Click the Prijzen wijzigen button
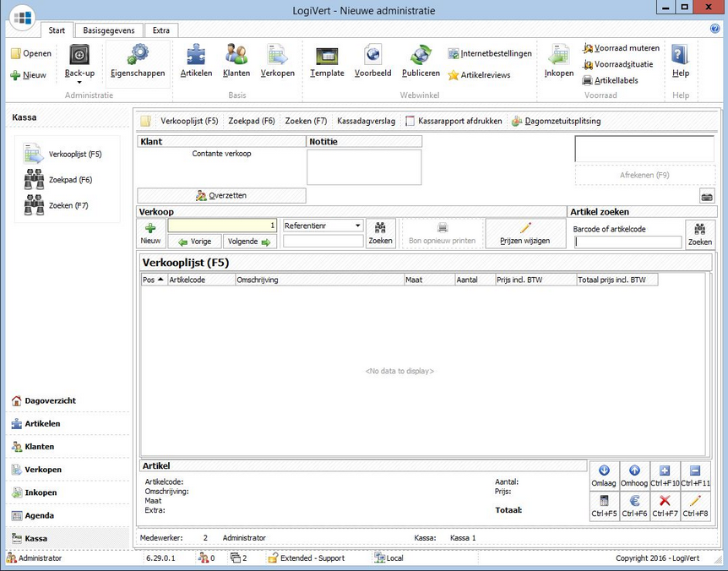The width and height of the screenshot is (728, 571). coord(525,233)
